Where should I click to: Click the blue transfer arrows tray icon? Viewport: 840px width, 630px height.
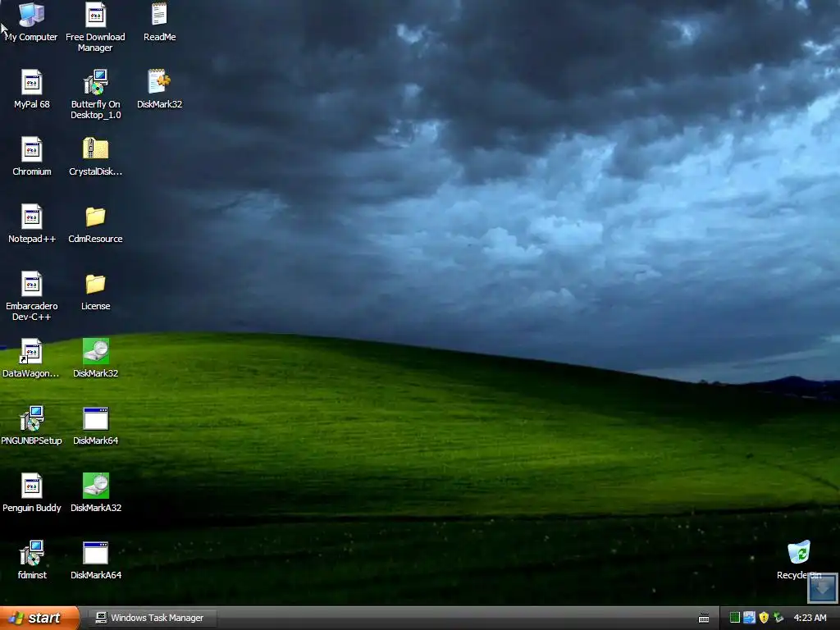coord(749,618)
